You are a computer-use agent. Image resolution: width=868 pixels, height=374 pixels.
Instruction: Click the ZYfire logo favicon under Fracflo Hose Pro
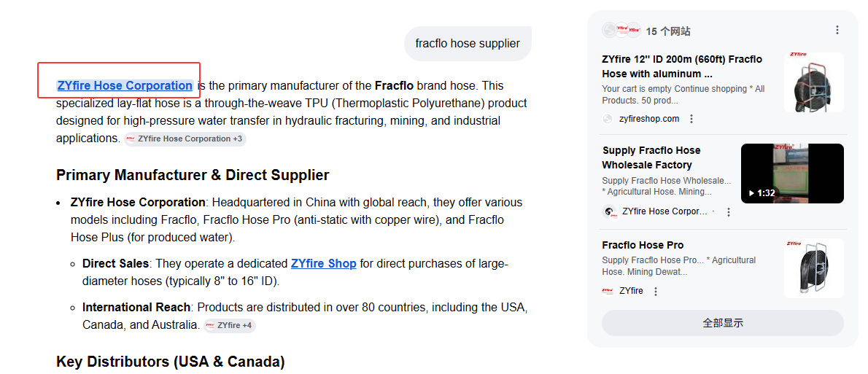click(608, 291)
